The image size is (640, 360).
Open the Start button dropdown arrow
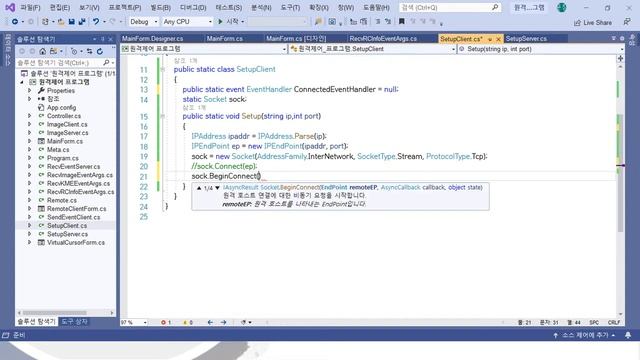242,22
